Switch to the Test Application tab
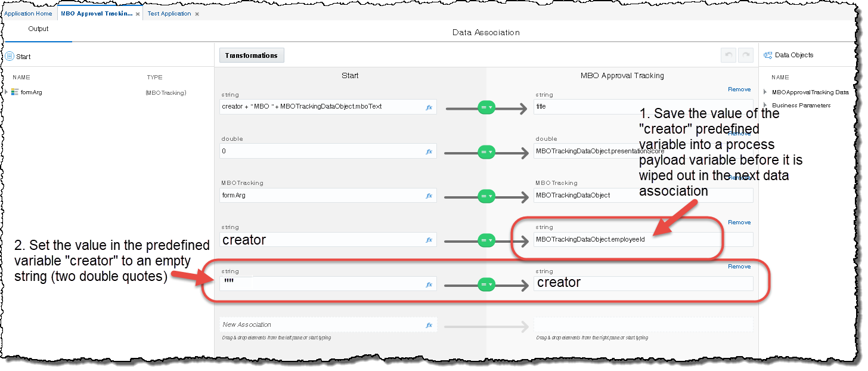Viewport: 868px width, 371px height. [169, 14]
